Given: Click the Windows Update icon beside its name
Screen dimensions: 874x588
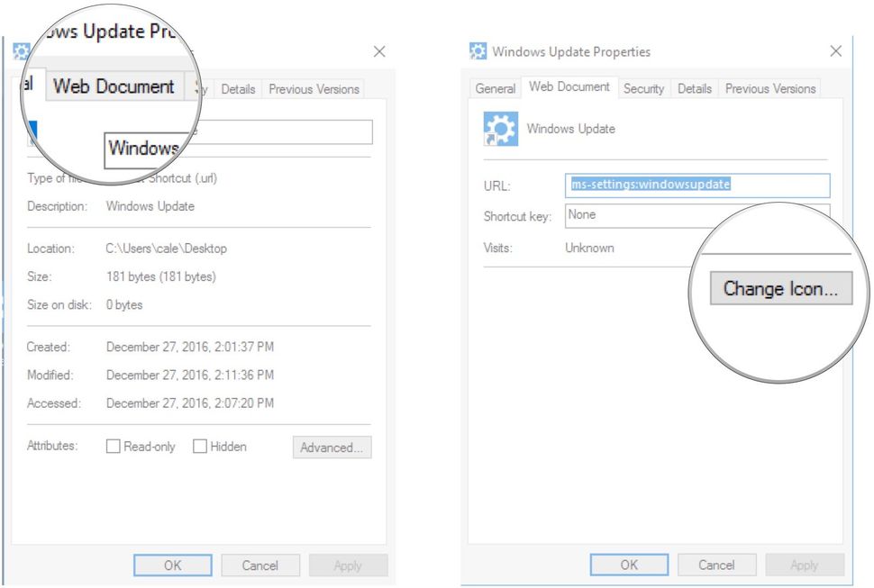Looking at the screenshot, I should (500, 129).
